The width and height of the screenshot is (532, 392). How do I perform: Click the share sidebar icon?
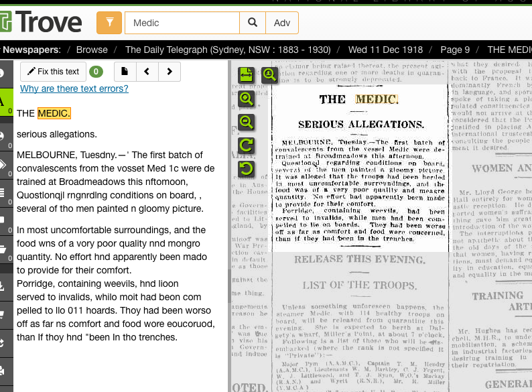7,342
